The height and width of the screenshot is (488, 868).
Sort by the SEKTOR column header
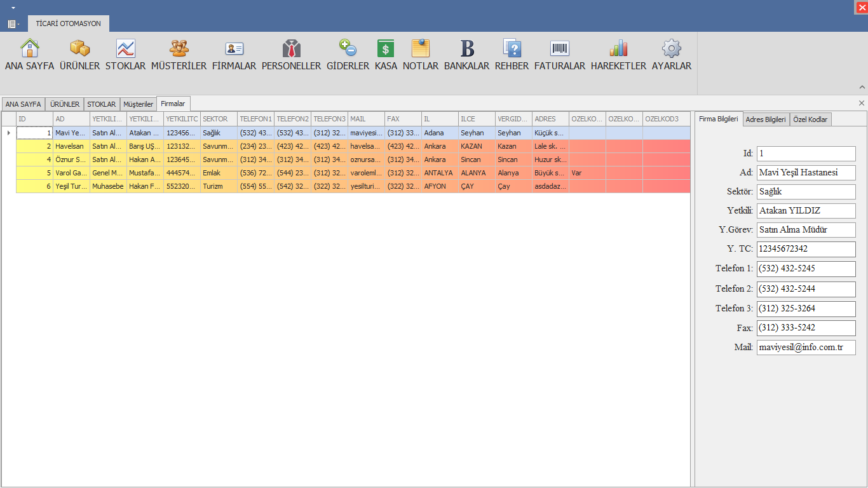[219, 119]
